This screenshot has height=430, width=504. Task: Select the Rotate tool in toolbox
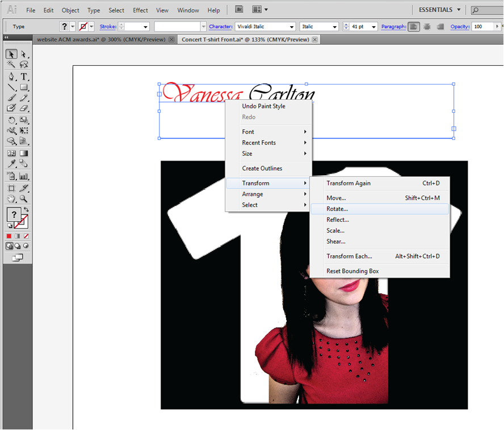pyautogui.click(x=11, y=120)
